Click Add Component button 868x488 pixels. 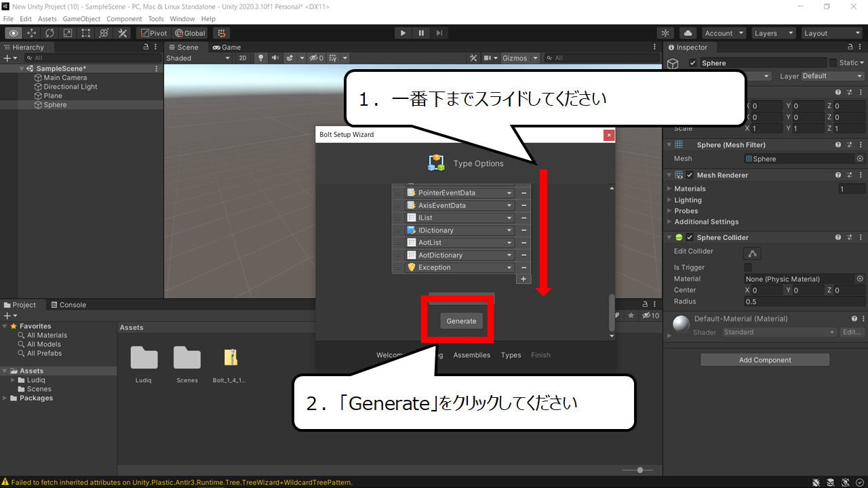765,360
